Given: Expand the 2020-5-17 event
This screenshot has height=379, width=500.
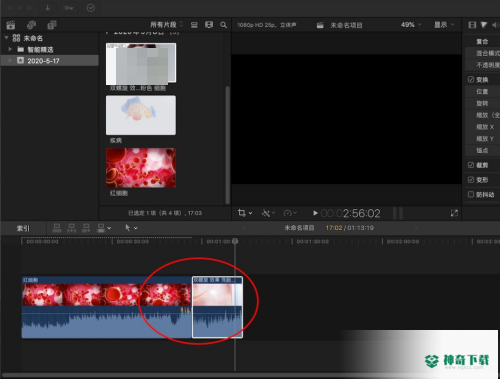Looking at the screenshot, I should 10,60.
